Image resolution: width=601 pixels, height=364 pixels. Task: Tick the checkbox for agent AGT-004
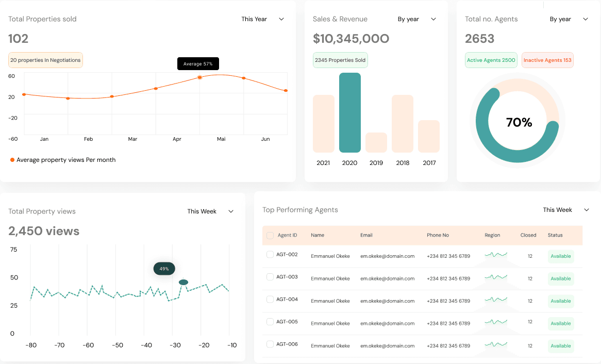[x=270, y=299]
